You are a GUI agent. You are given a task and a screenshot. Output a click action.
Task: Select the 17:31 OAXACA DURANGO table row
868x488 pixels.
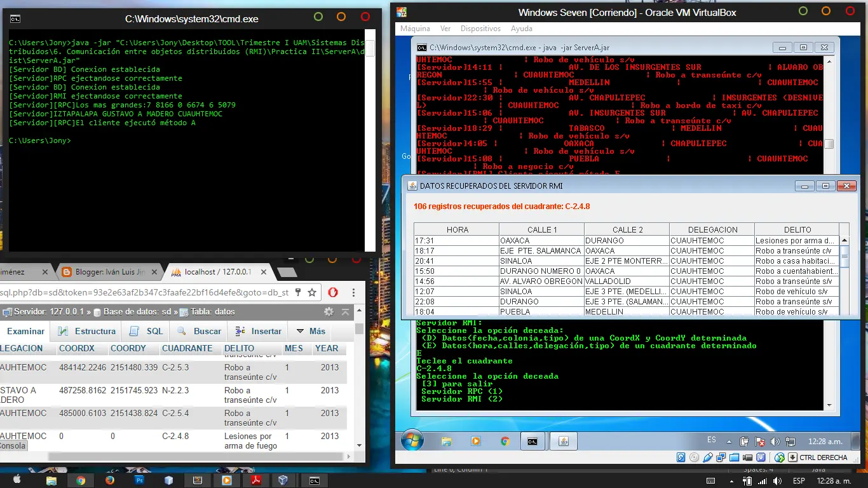627,241
